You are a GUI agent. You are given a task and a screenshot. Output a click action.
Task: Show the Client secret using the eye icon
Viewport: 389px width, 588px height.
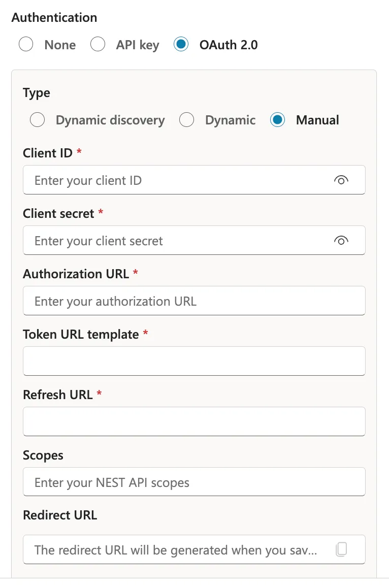coord(341,240)
